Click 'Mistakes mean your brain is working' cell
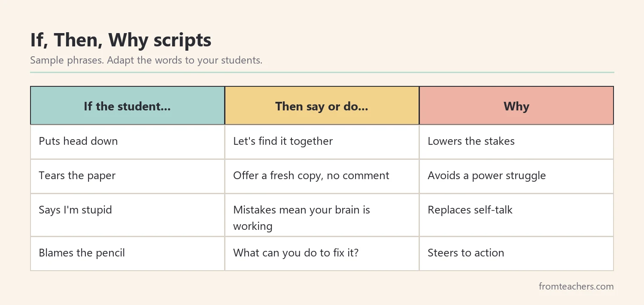The image size is (644, 305). tap(322, 215)
